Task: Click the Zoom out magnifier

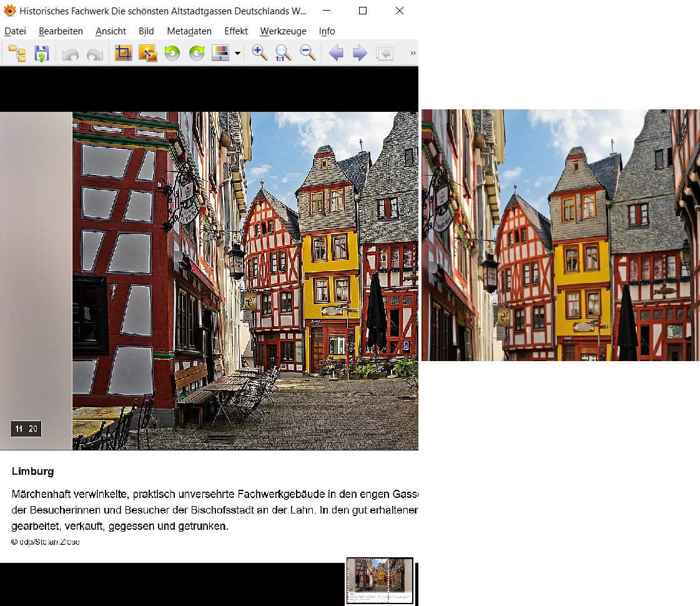Action: (x=308, y=54)
